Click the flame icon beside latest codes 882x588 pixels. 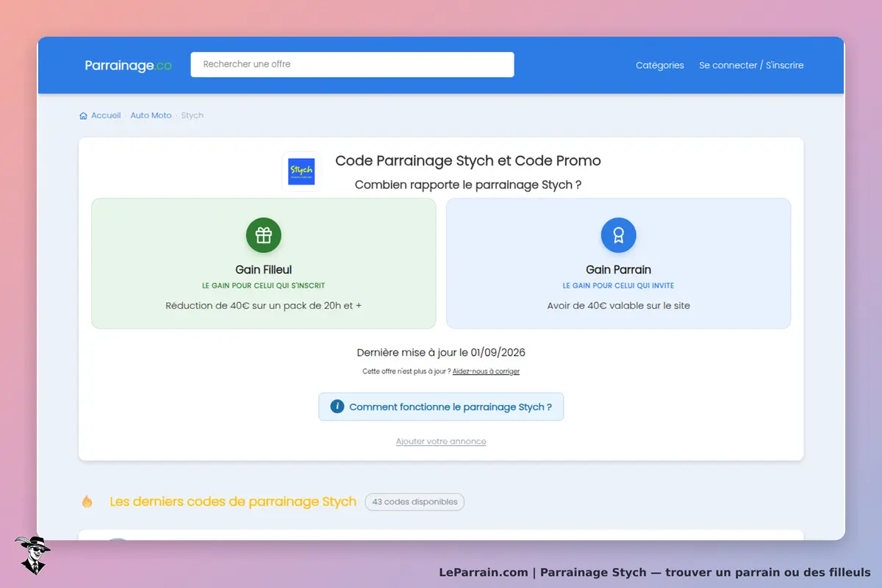pos(87,501)
